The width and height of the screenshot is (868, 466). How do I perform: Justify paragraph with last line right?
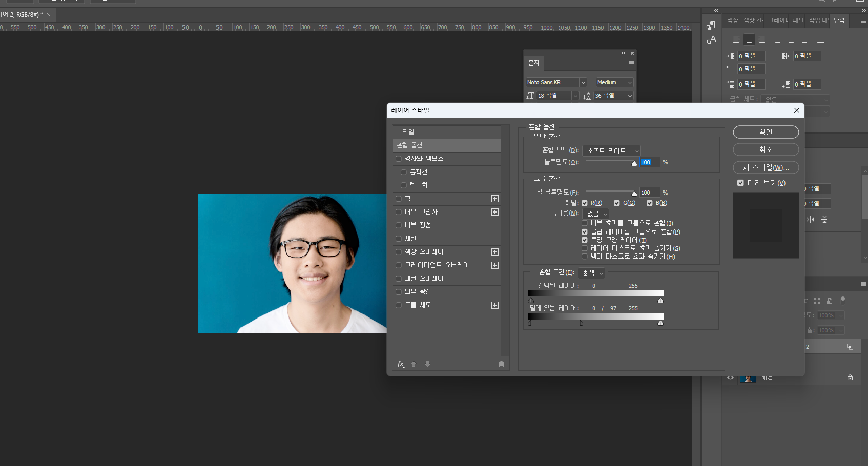(x=803, y=39)
